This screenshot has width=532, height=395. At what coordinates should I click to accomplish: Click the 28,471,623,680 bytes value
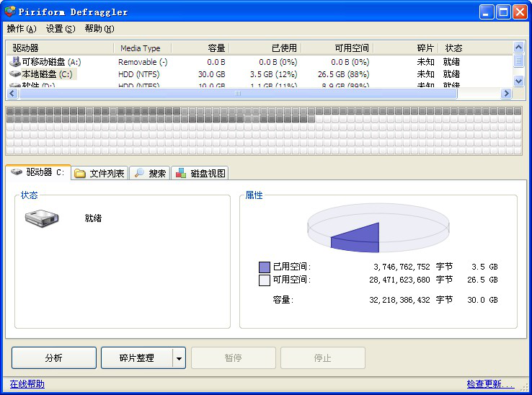tap(399, 280)
